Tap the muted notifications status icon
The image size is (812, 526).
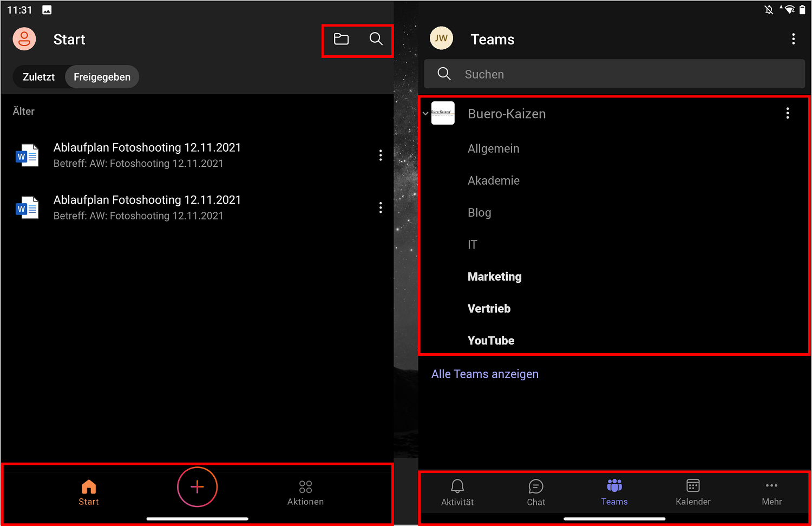(x=769, y=10)
